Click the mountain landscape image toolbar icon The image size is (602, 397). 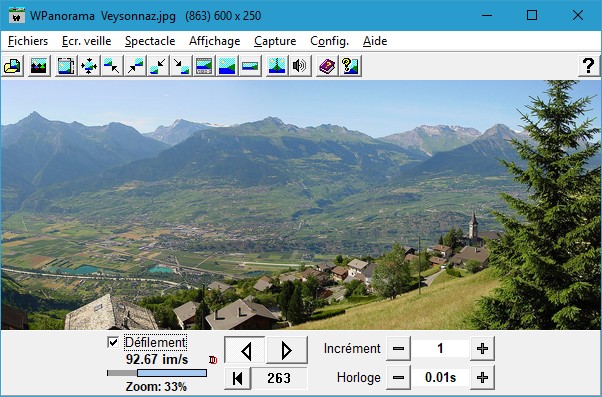pyautogui.click(x=39, y=66)
